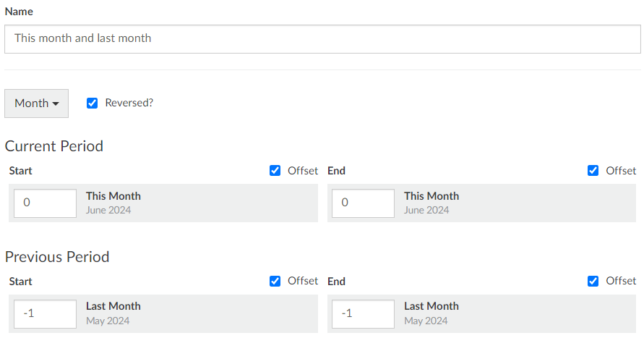Toggle Offset checkbox for Current Period Start

click(275, 171)
